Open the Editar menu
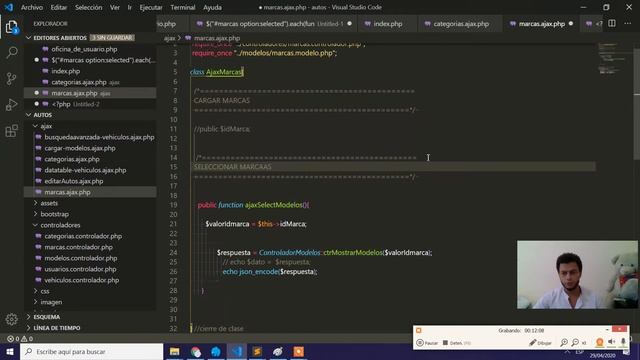 [59, 7]
